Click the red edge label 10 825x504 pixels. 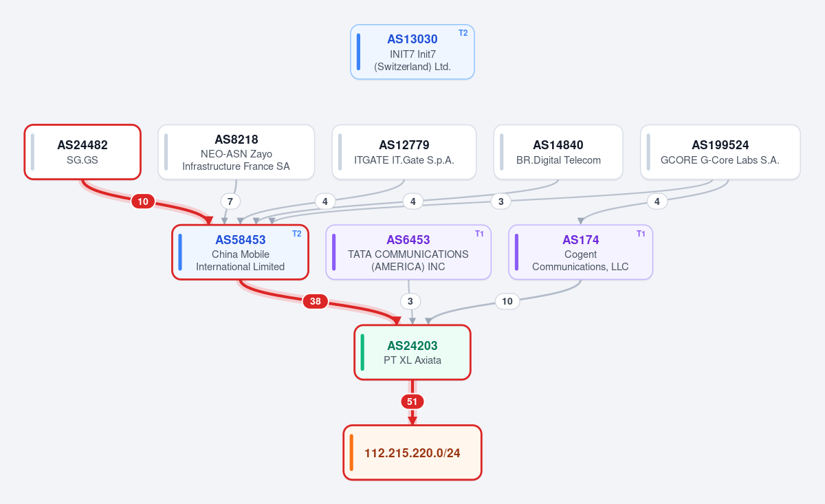[143, 201]
